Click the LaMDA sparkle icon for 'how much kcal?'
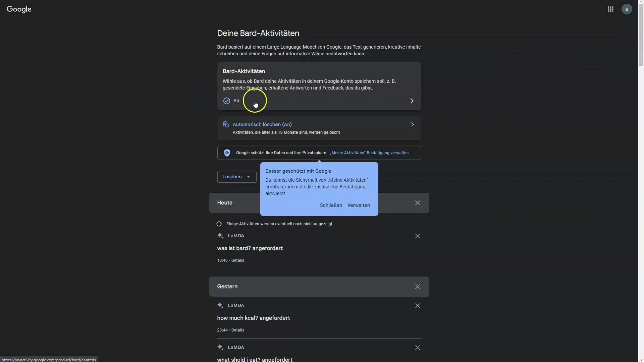644x362 pixels. (x=220, y=305)
